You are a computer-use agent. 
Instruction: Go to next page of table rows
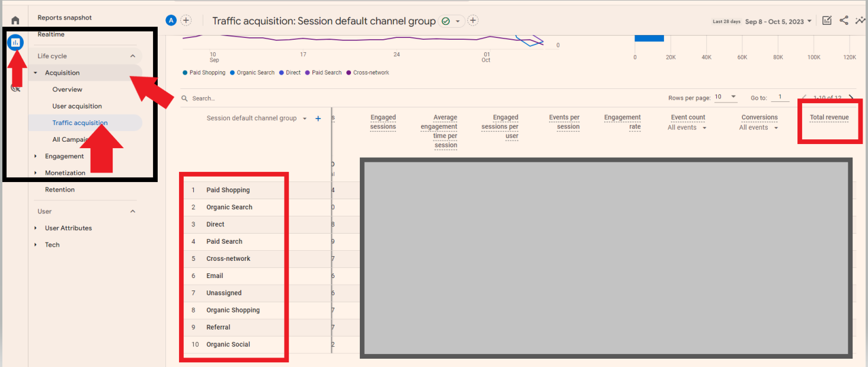pyautogui.click(x=851, y=98)
